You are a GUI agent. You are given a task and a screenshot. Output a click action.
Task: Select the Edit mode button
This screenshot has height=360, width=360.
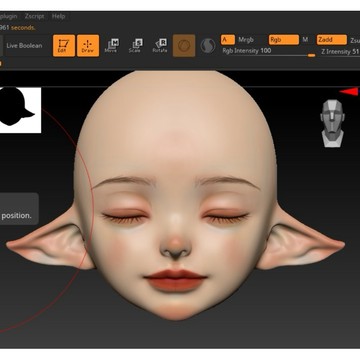pos(64,46)
